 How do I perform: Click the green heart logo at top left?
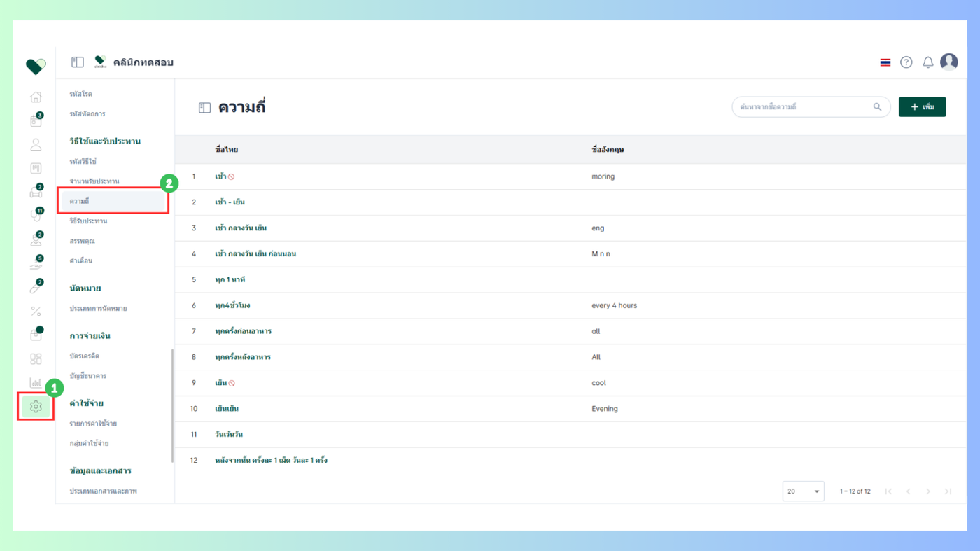[36, 67]
